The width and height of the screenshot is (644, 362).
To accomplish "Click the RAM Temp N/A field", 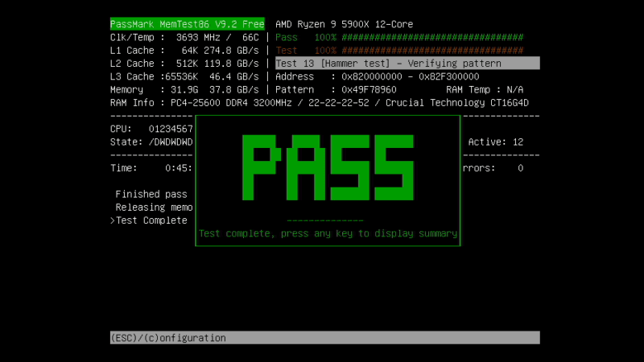I will 485,89.
